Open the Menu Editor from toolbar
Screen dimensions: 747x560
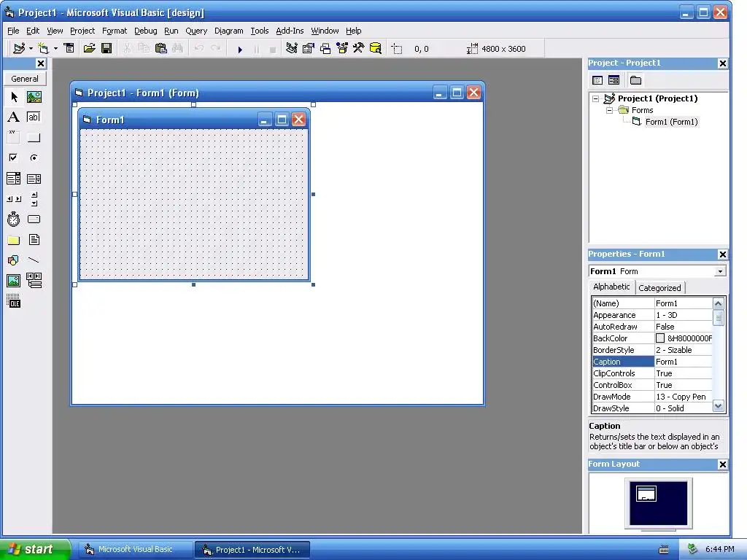click(69, 49)
